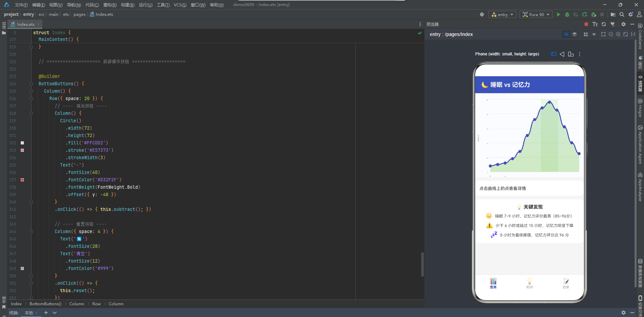Select the Index.ets editor tab
The width and height of the screenshot is (644, 317).
pyautogui.click(x=26, y=24)
